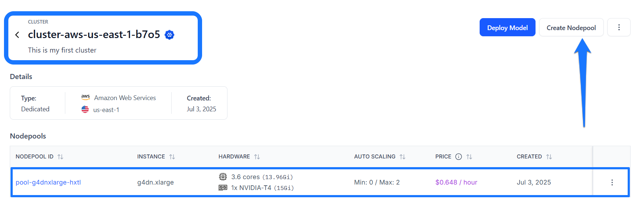
Task: Sort the Created column
Action: click(x=549, y=157)
